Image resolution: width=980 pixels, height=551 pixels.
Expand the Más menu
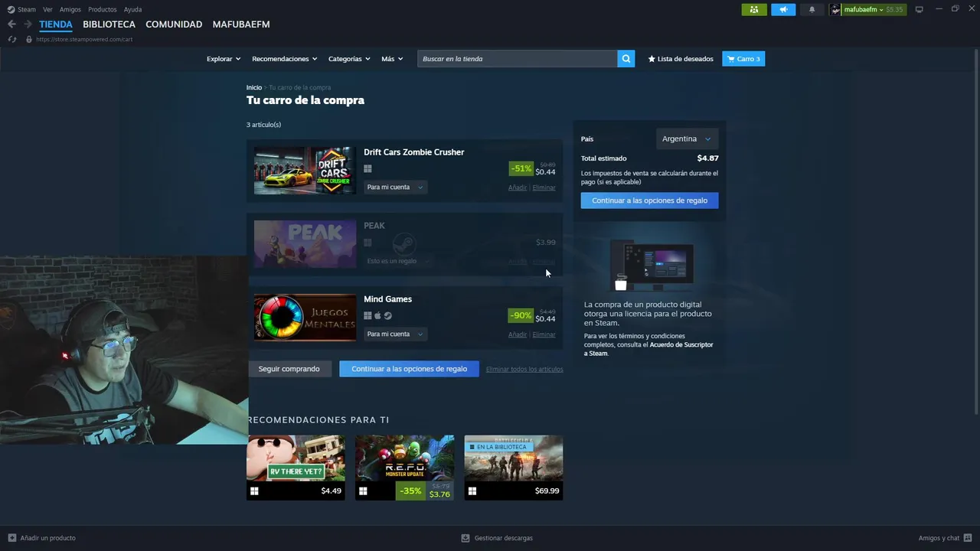pyautogui.click(x=392, y=59)
